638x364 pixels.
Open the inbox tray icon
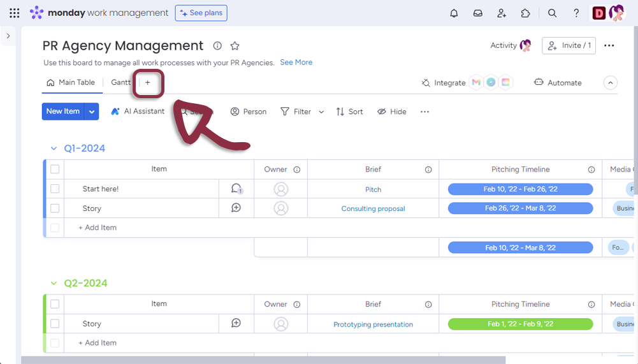(x=477, y=13)
